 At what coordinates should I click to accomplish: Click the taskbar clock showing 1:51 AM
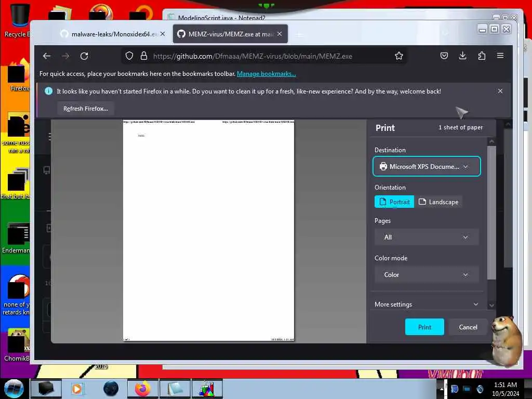coord(506,389)
